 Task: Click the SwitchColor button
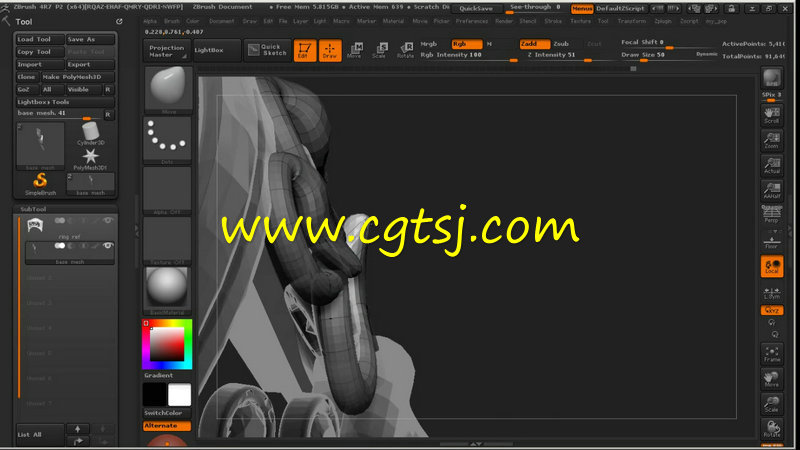[x=167, y=413]
